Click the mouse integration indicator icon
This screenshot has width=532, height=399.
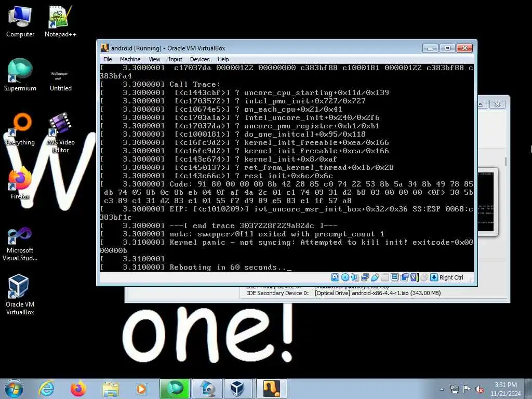[424, 277]
